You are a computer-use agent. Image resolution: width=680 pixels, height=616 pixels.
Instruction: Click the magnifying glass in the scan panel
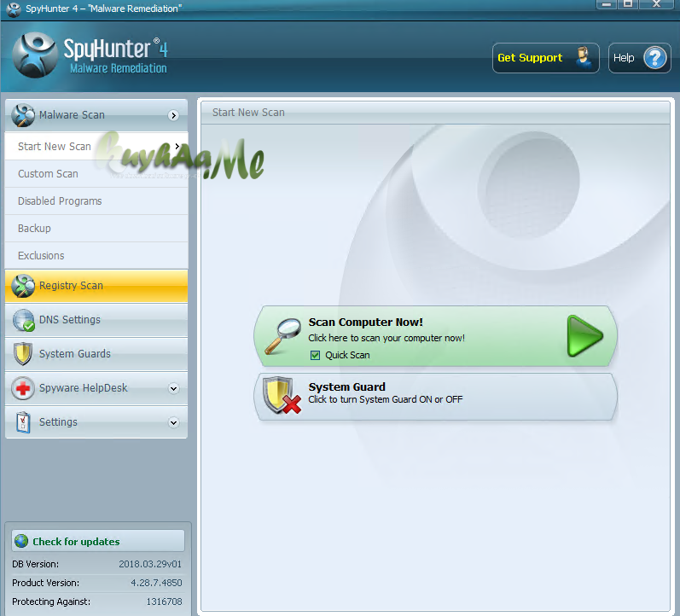[282, 336]
